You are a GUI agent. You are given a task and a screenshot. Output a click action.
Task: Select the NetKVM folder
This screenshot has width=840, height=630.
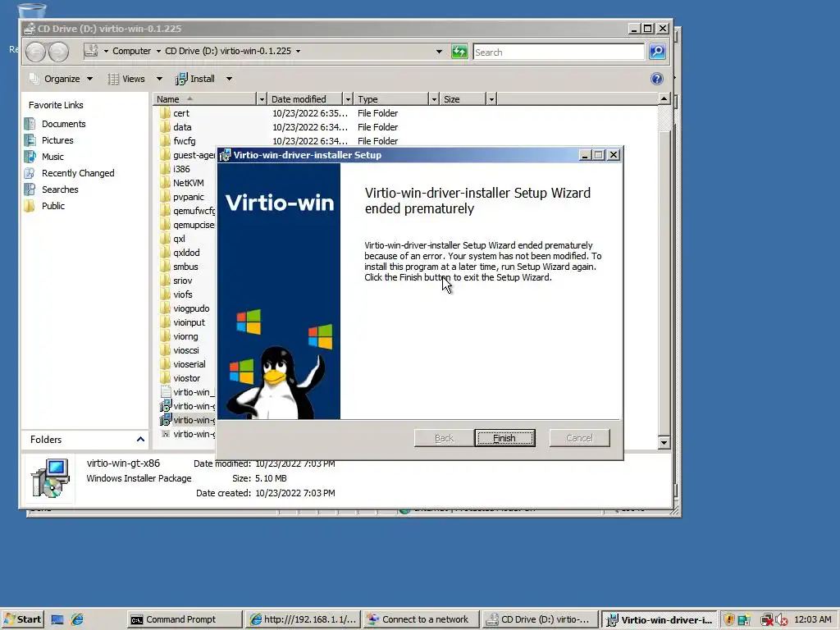point(188,183)
